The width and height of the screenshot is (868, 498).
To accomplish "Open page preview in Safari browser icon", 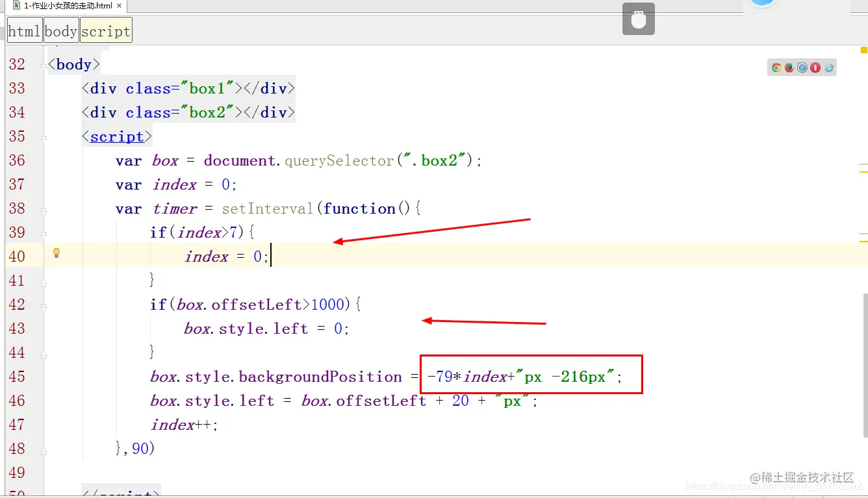I will [x=802, y=68].
